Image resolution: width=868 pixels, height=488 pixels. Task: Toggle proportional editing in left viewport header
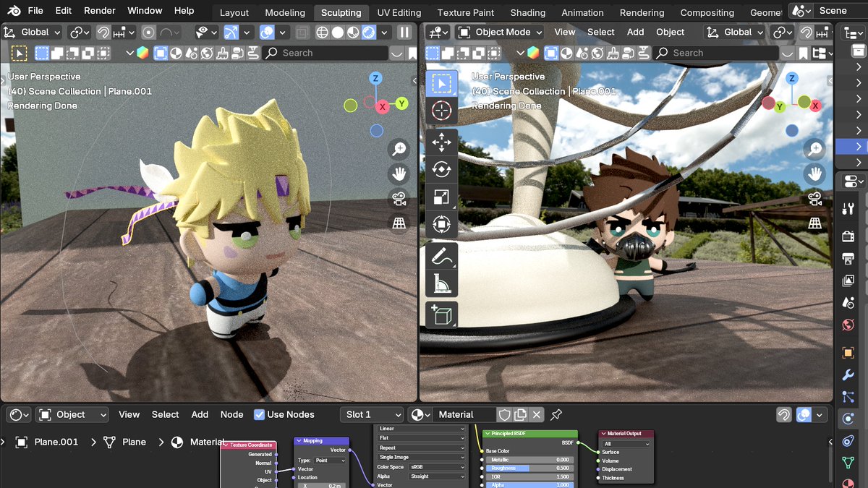[x=148, y=32]
